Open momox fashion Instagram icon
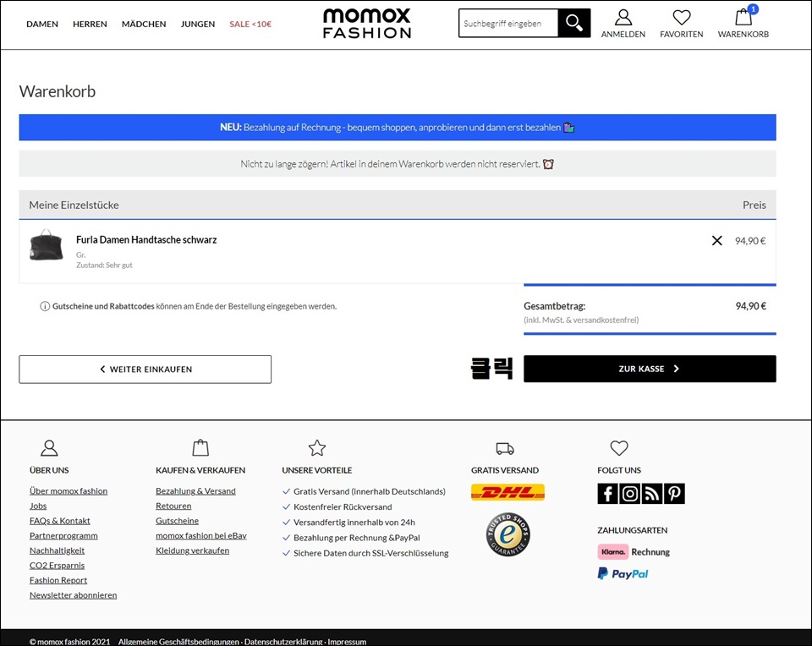The image size is (812, 646). click(x=629, y=493)
